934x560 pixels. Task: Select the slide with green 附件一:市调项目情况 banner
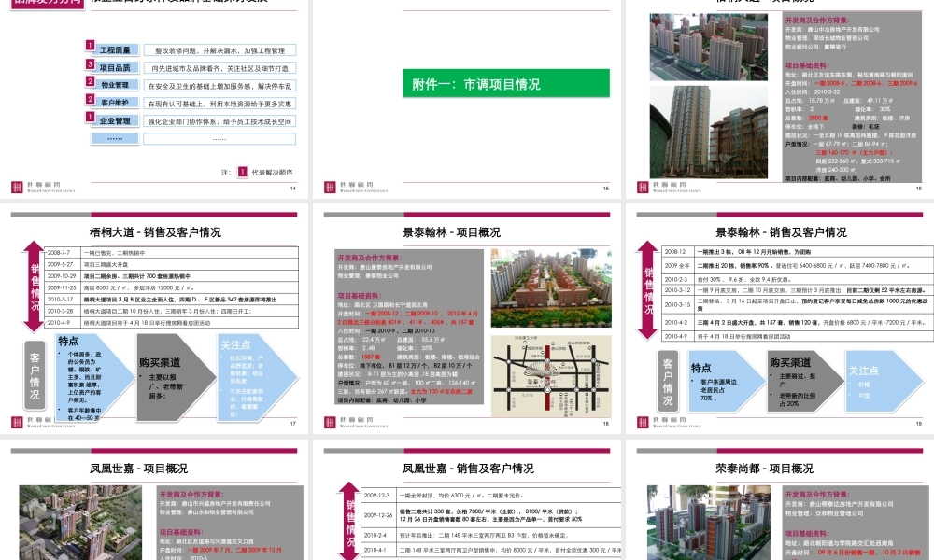[x=467, y=98]
